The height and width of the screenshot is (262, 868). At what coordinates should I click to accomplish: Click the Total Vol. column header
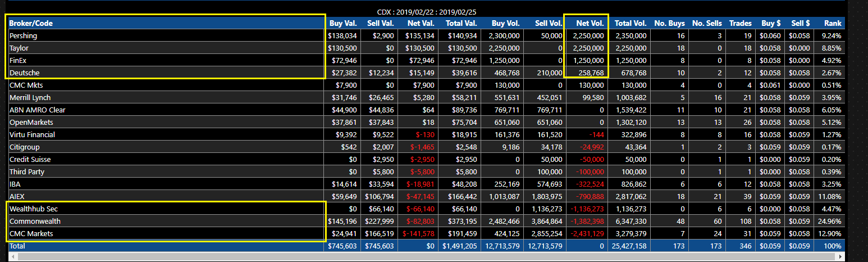631,23
